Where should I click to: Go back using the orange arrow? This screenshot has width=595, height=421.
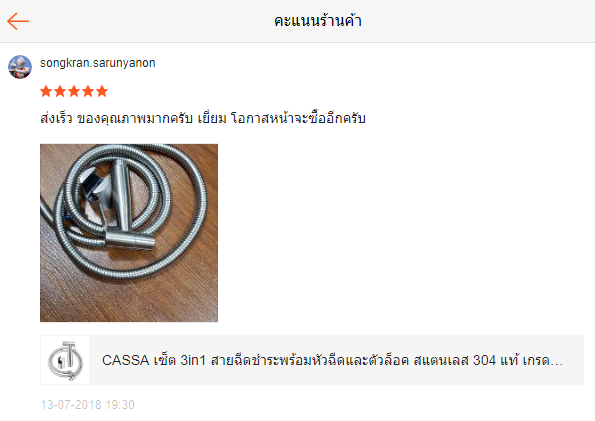(18, 21)
